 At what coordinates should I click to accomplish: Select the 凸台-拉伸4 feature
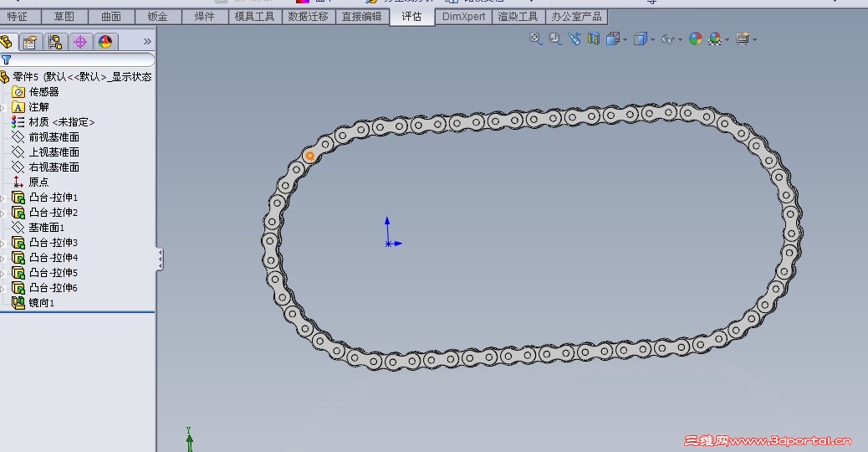(x=54, y=257)
